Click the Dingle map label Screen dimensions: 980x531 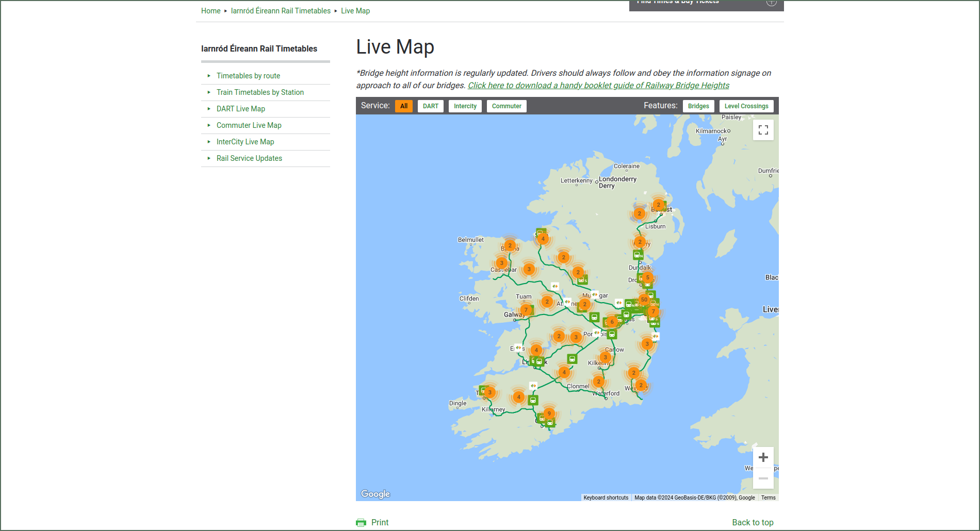point(458,403)
